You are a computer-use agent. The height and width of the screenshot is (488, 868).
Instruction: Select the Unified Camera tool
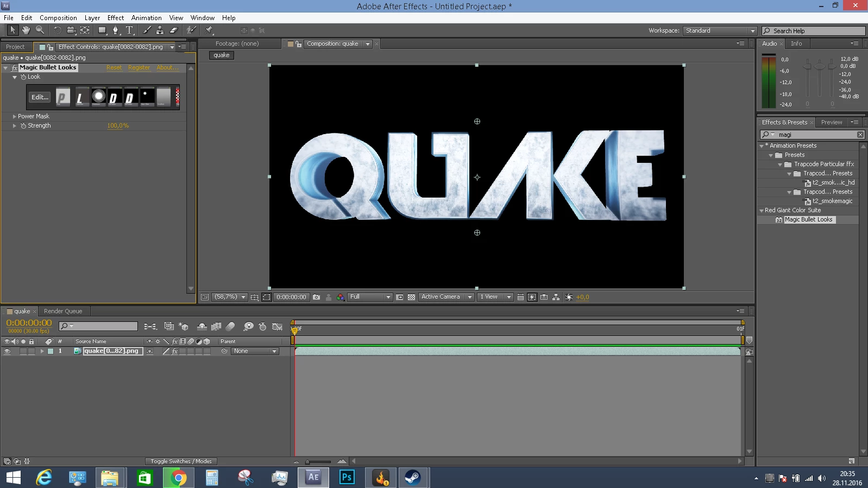(x=71, y=30)
